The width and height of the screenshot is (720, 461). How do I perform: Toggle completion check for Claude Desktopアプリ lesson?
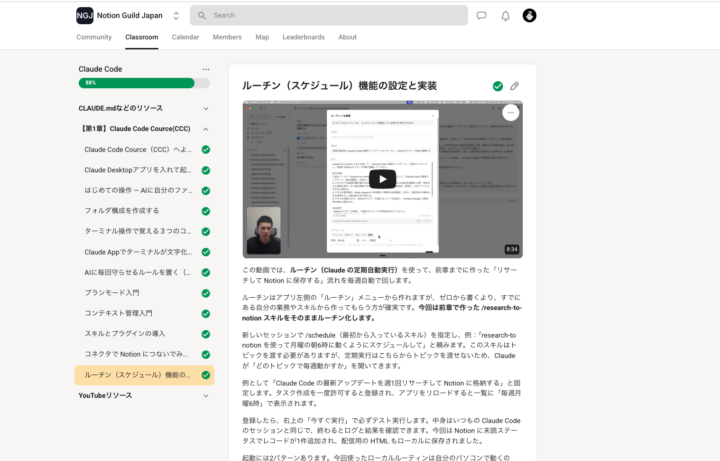click(x=206, y=170)
